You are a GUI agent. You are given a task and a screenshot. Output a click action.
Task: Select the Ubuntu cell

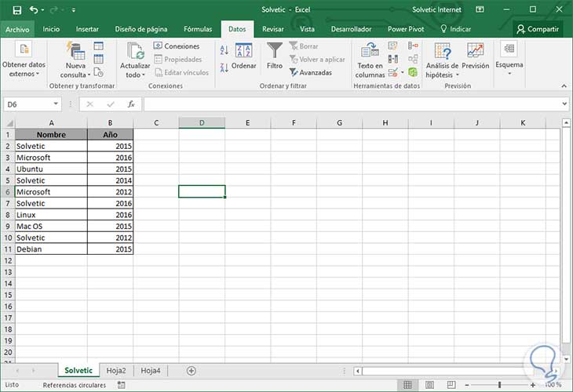tap(51, 169)
